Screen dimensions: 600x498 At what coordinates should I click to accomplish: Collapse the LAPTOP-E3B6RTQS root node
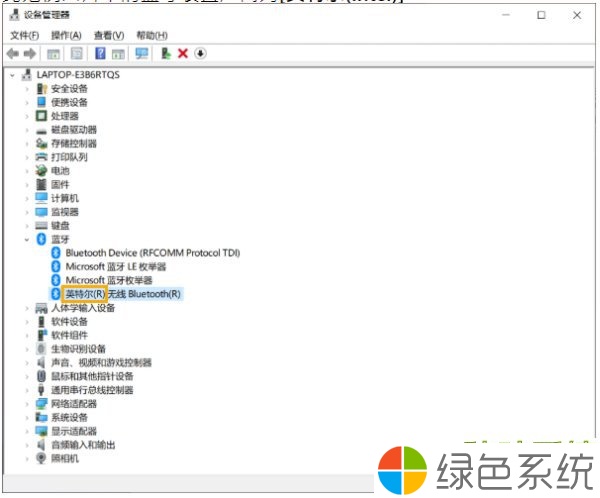click(13, 75)
